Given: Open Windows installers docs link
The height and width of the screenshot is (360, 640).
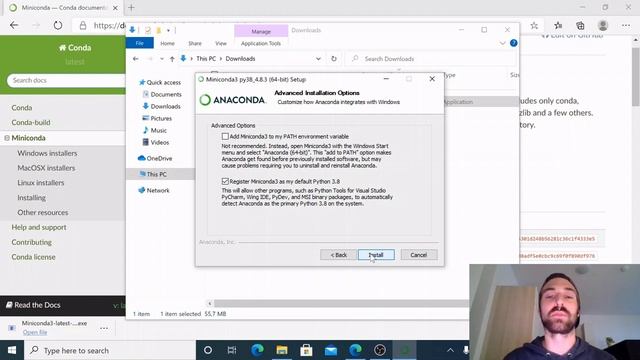Looking at the screenshot, I should 47,153.
